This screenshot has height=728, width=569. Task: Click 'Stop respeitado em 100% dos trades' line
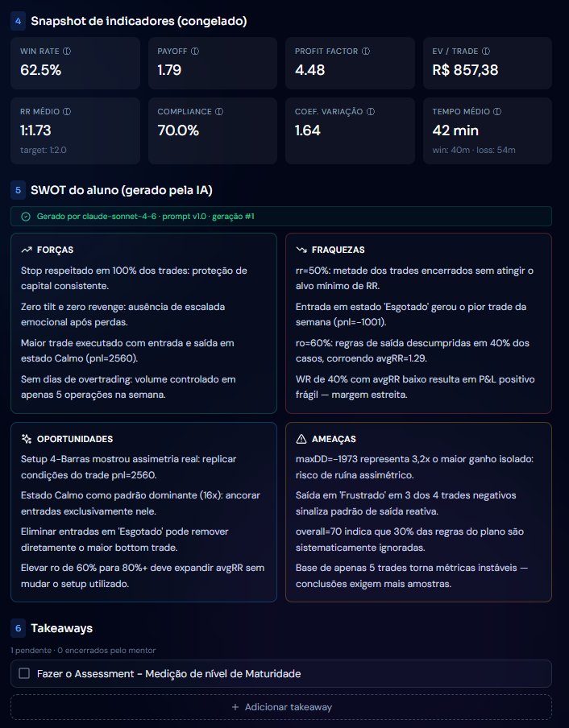pos(134,278)
